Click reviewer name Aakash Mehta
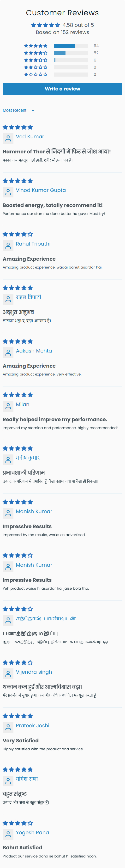 click(34, 351)
